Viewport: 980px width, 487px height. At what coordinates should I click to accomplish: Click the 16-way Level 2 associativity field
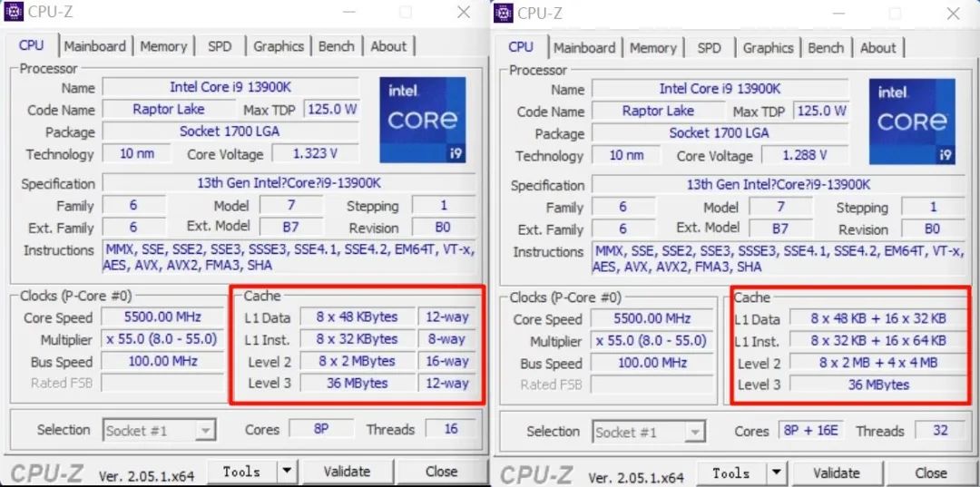pyautogui.click(x=446, y=361)
